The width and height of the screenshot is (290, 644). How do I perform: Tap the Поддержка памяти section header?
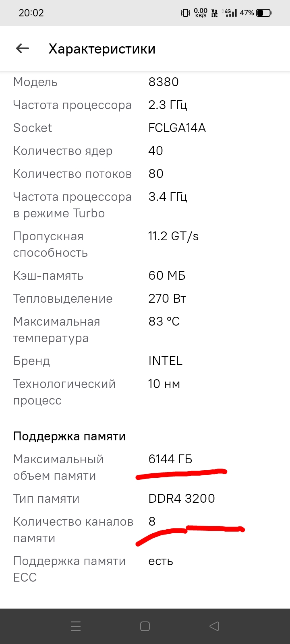click(69, 436)
